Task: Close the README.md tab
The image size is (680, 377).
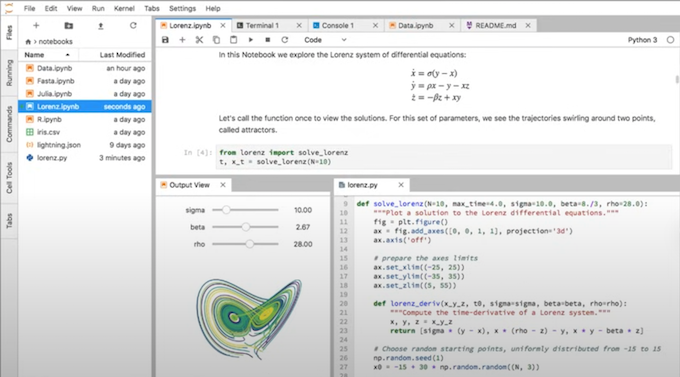Action: 528,26
